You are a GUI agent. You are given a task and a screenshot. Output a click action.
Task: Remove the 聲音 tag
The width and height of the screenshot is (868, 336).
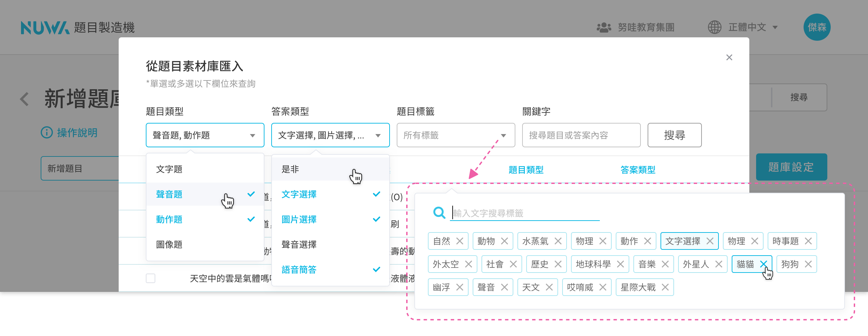(505, 287)
